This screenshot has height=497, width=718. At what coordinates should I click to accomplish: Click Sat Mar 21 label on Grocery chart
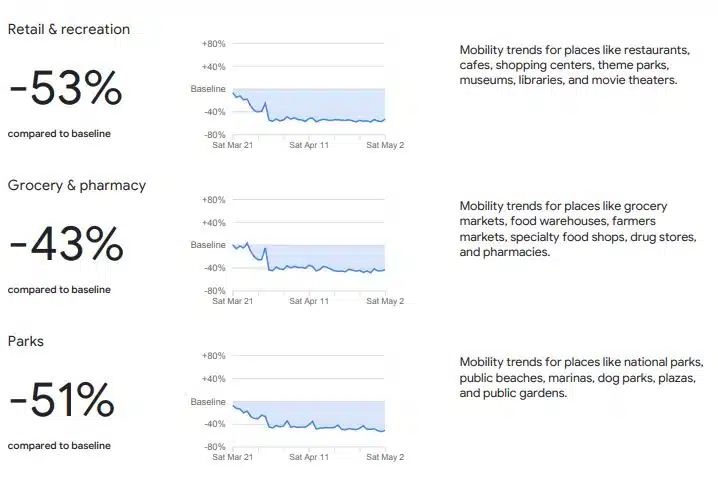tap(233, 301)
